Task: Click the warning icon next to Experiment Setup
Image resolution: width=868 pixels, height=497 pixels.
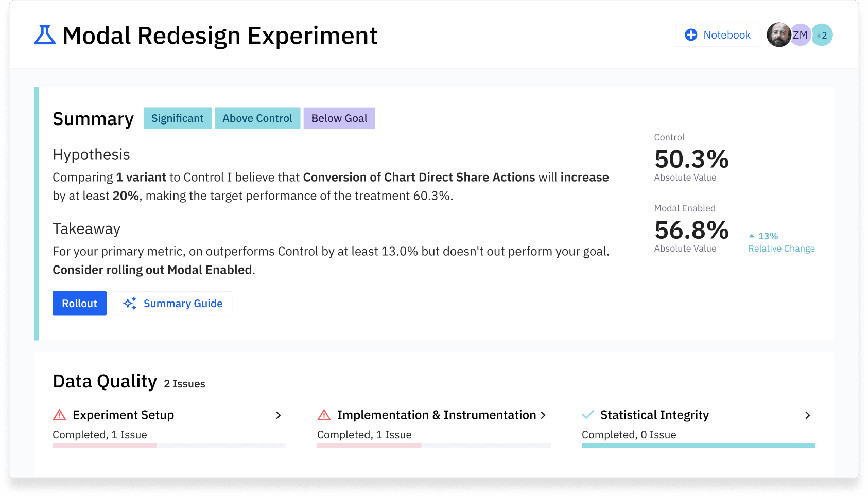Action: [60, 415]
